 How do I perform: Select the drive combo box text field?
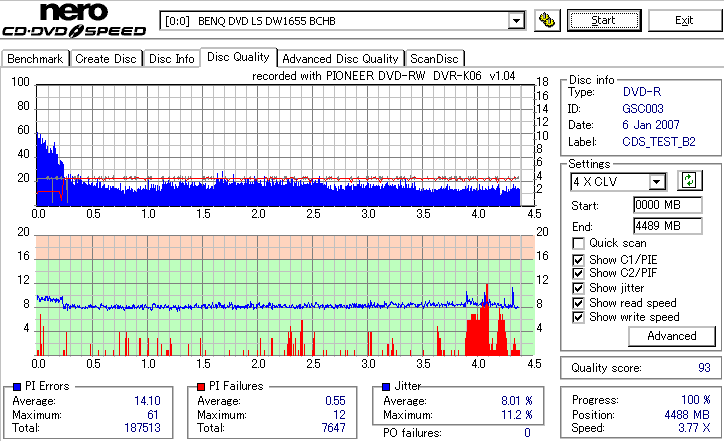(334, 21)
